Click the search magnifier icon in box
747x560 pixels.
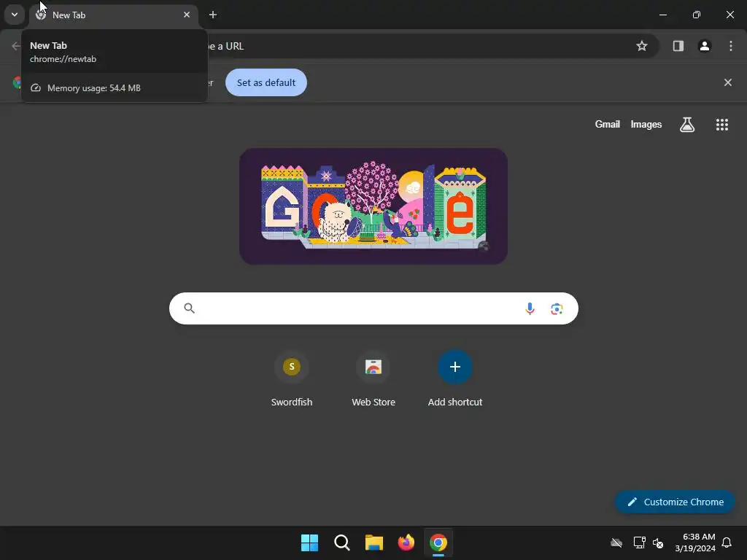click(190, 308)
